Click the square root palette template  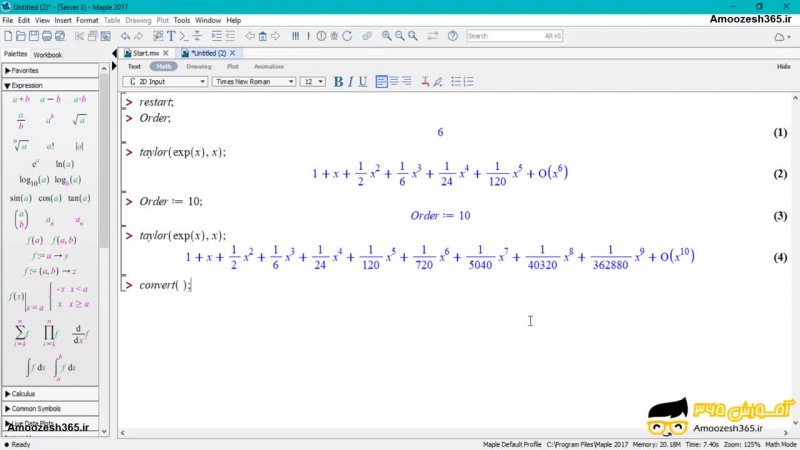(x=79, y=121)
